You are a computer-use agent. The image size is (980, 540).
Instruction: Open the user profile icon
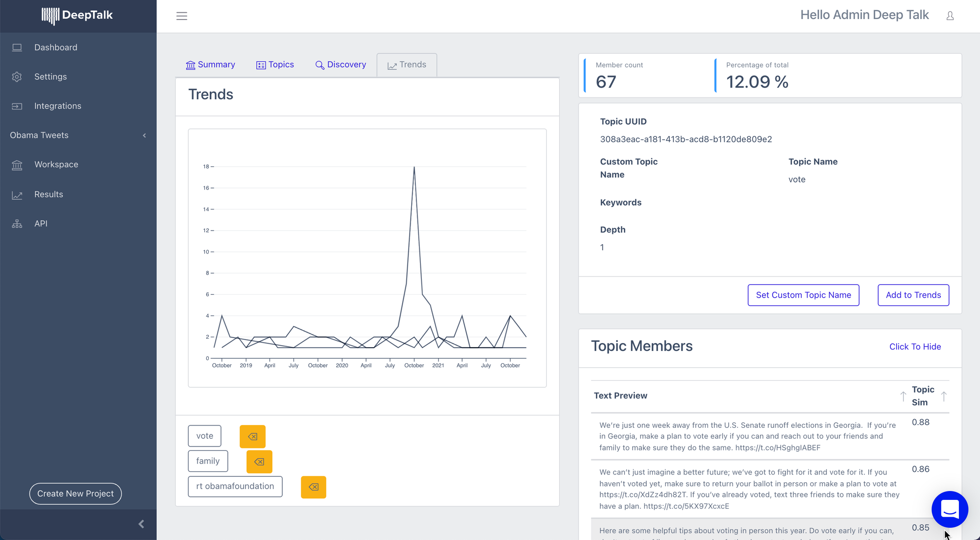tap(950, 16)
